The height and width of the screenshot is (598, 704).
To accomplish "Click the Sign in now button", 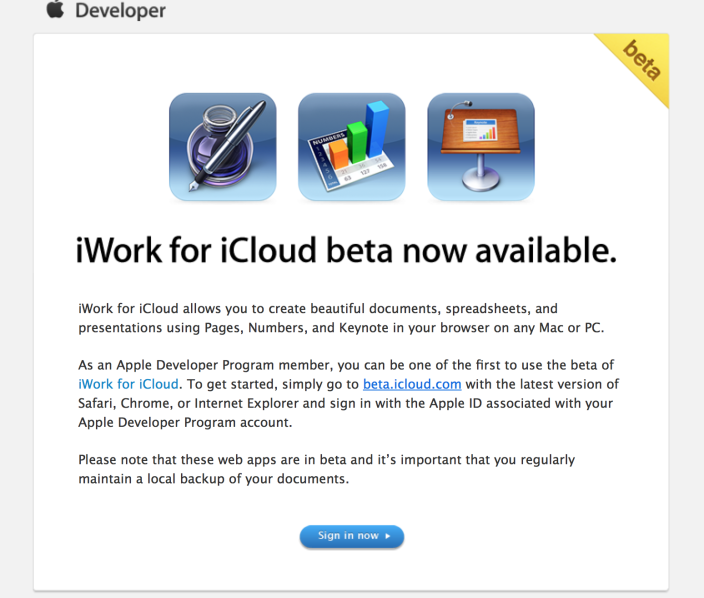I will [x=352, y=536].
